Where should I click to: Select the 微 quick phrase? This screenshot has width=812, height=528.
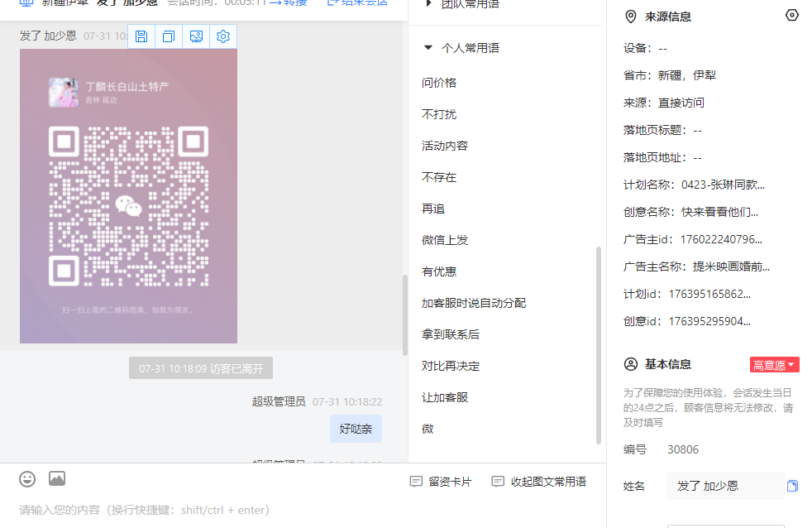click(x=427, y=429)
